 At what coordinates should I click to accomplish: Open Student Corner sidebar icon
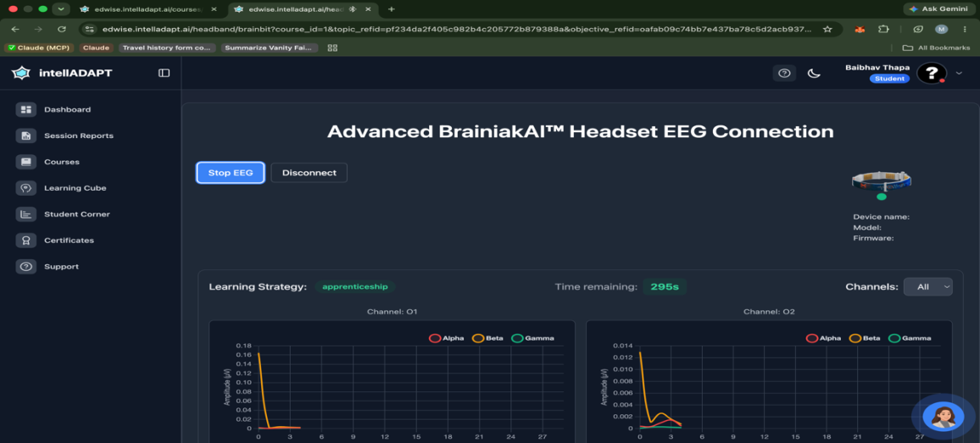(x=25, y=214)
